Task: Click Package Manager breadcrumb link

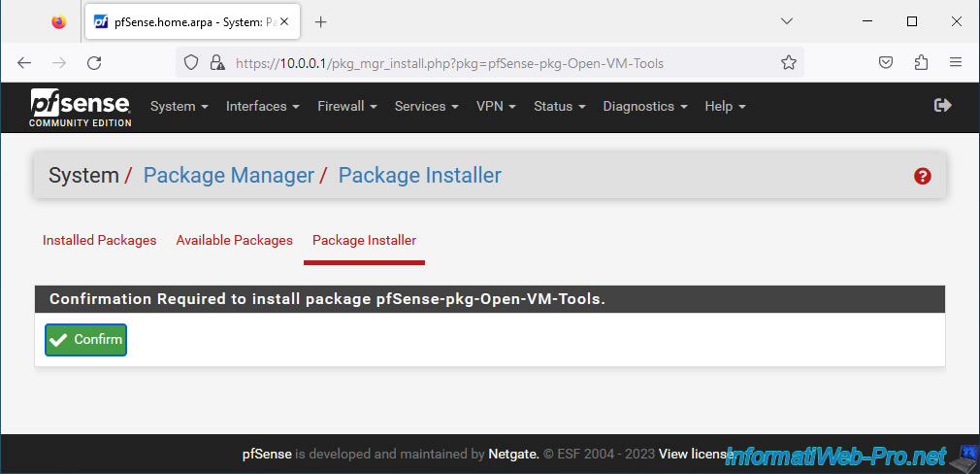Action: click(x=229, y=176)
